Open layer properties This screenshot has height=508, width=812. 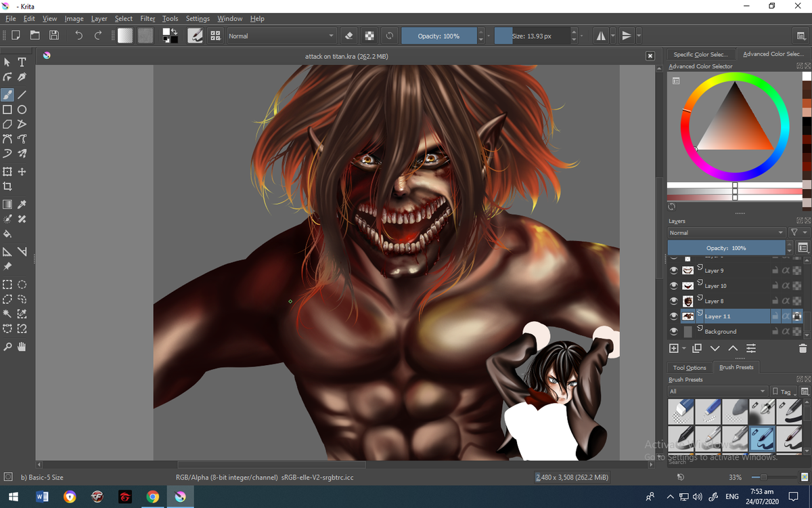pos(751,348)
